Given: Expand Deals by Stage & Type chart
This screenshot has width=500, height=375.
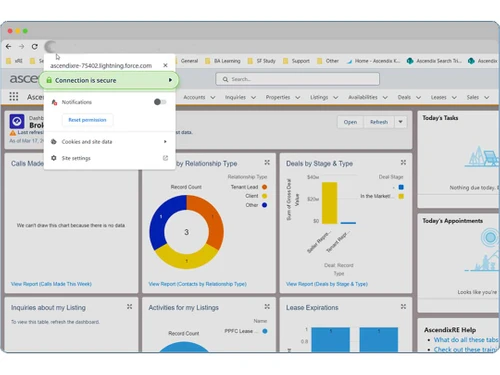Looking at the screenshot, I should [x=403, y=162].
